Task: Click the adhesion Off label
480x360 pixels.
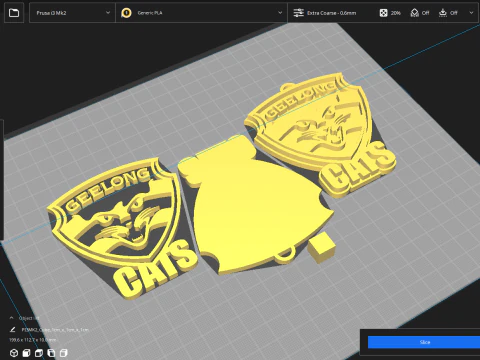Action: [454, 13]
